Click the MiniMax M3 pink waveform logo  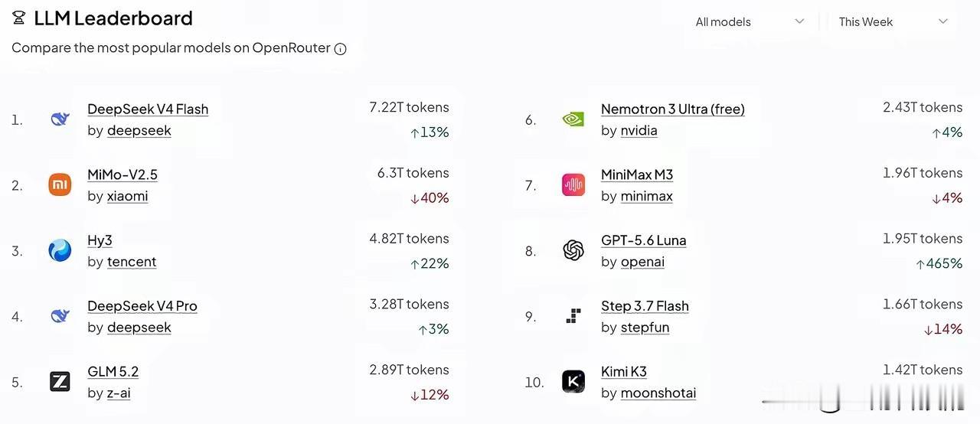[x=573, y=184]
